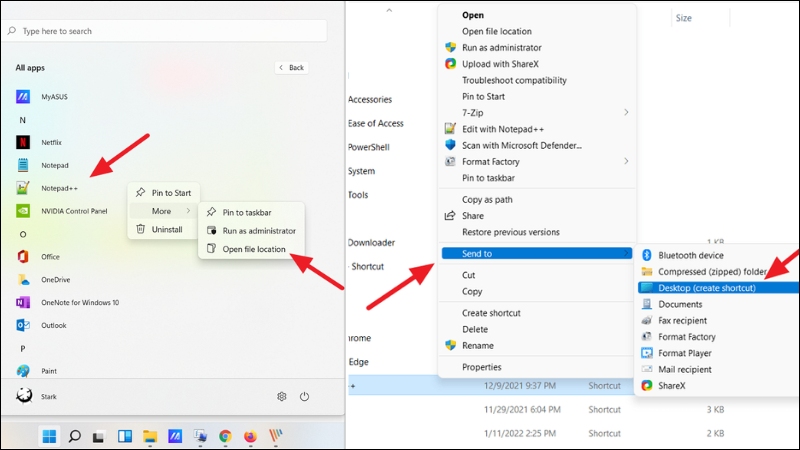The height and width of the screenshot is (450, 800).
Task: Open the Paint icon in All apps
Action: coord(23,371)
